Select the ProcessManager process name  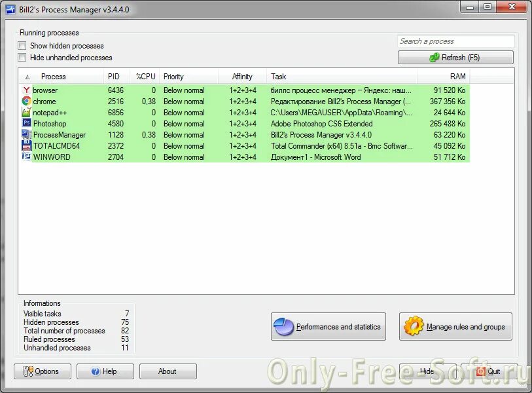(x=60, y=135)
